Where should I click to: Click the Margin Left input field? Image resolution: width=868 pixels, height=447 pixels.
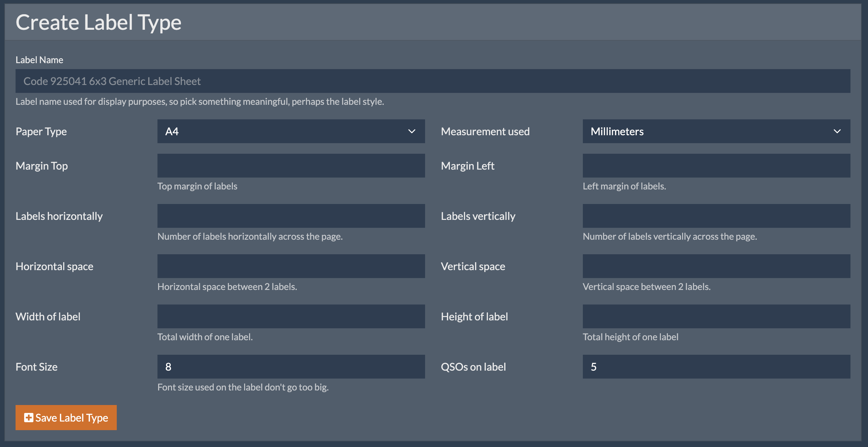716,166
